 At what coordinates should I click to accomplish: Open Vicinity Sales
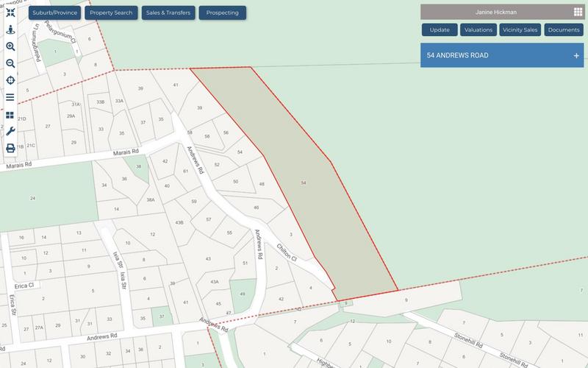click(519, 30)
